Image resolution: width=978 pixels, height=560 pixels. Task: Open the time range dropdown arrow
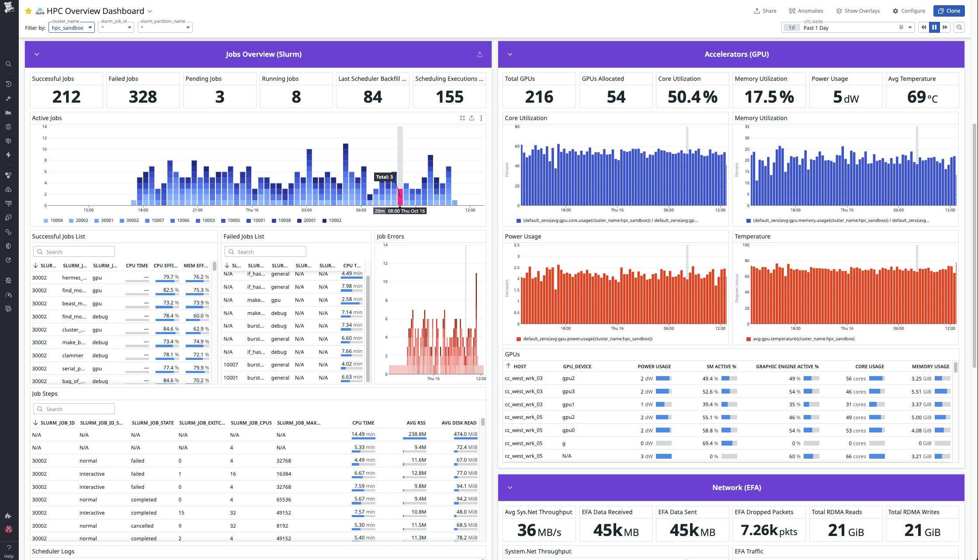pyautogui.click(x=910, y=27)
